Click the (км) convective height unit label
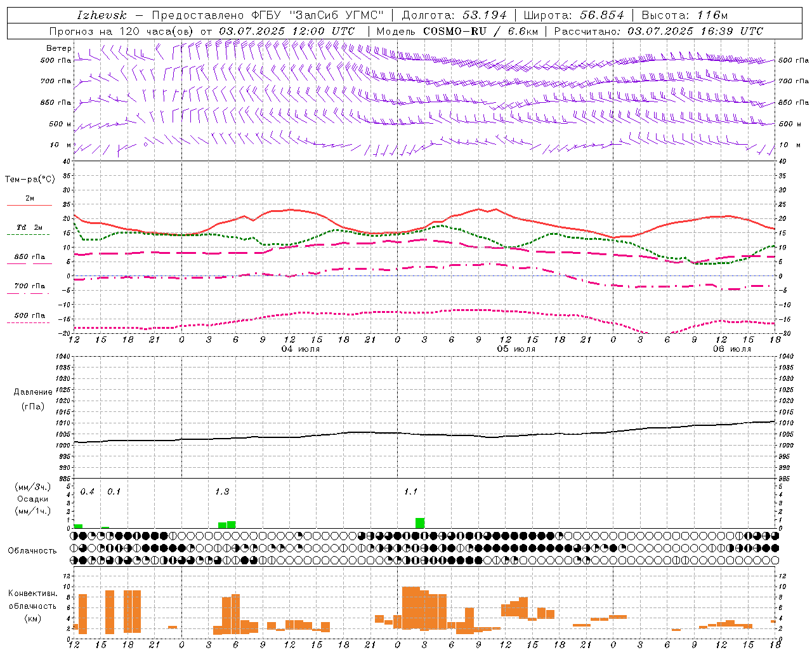 [x=32, y=618]
